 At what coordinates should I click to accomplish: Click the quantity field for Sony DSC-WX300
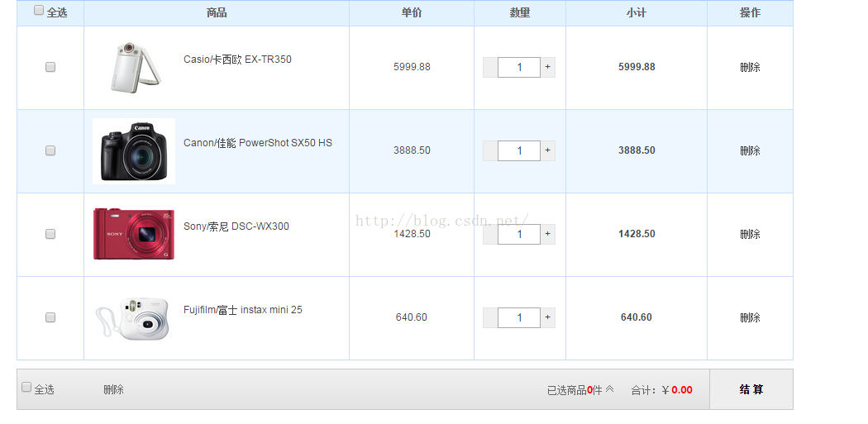(x=519, y=234)
